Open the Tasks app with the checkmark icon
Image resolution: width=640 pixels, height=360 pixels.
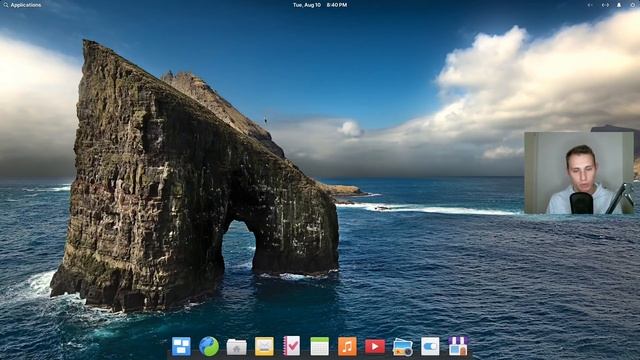tap(292, 346)
